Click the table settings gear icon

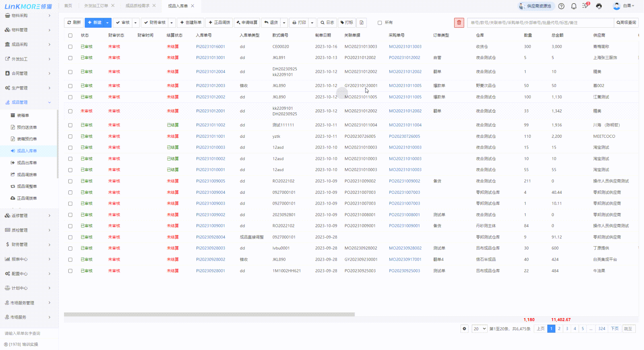coord(465,329)
